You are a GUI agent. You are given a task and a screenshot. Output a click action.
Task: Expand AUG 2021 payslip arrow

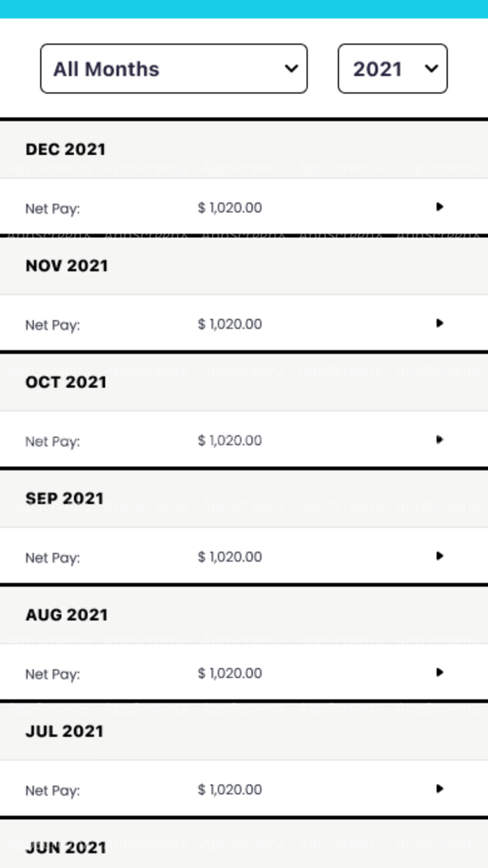point(439,673)
